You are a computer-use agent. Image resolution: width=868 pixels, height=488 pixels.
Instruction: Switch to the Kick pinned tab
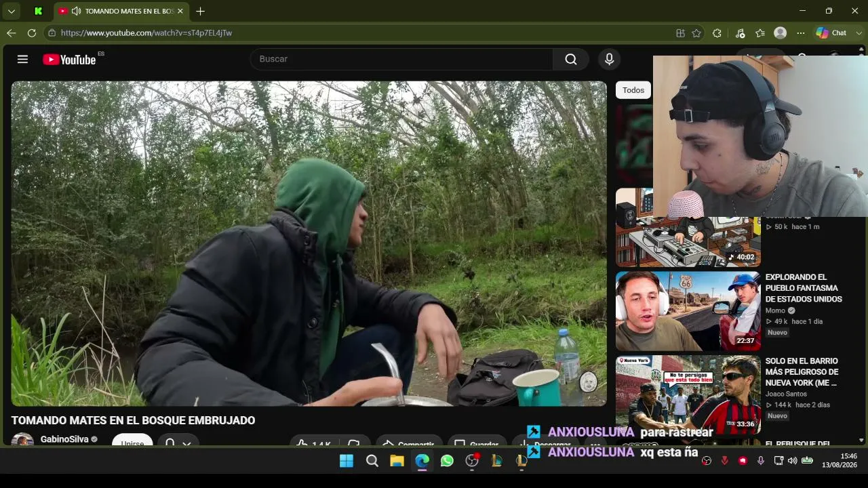tap(38, 11)
